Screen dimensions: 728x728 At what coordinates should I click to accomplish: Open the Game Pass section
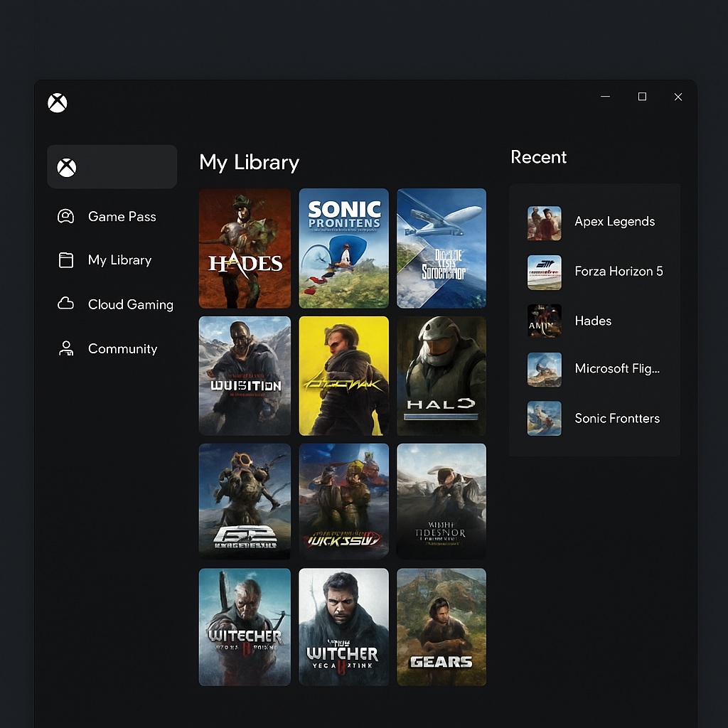(122, 217)
